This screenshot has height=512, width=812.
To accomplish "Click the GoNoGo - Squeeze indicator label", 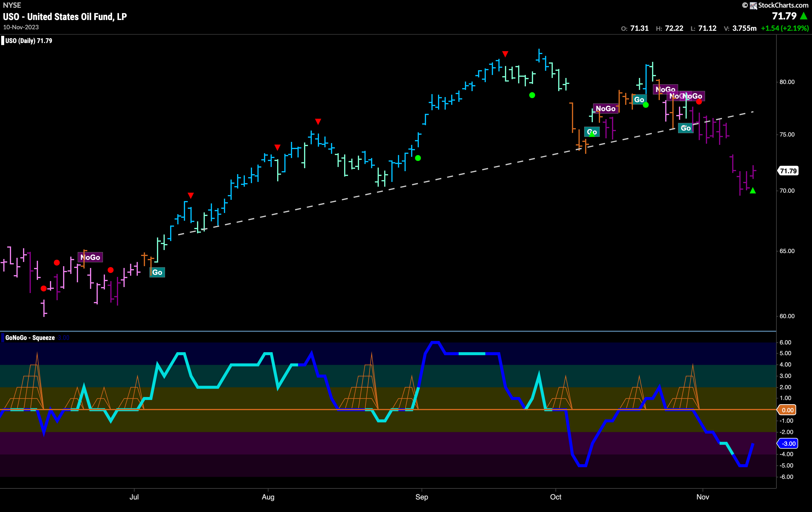I will [x=30, y=338].
